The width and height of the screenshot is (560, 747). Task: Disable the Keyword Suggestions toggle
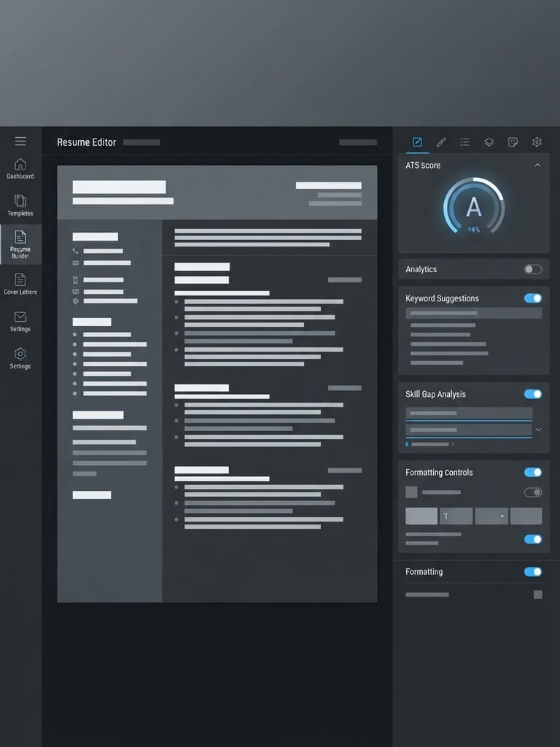533,298
